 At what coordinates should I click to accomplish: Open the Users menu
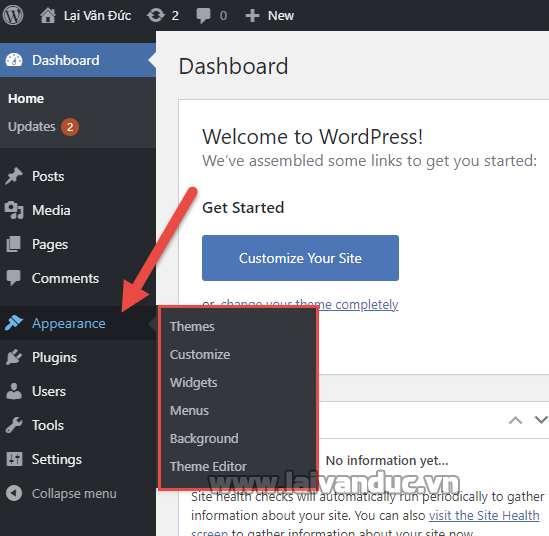(x=49, y=391)
